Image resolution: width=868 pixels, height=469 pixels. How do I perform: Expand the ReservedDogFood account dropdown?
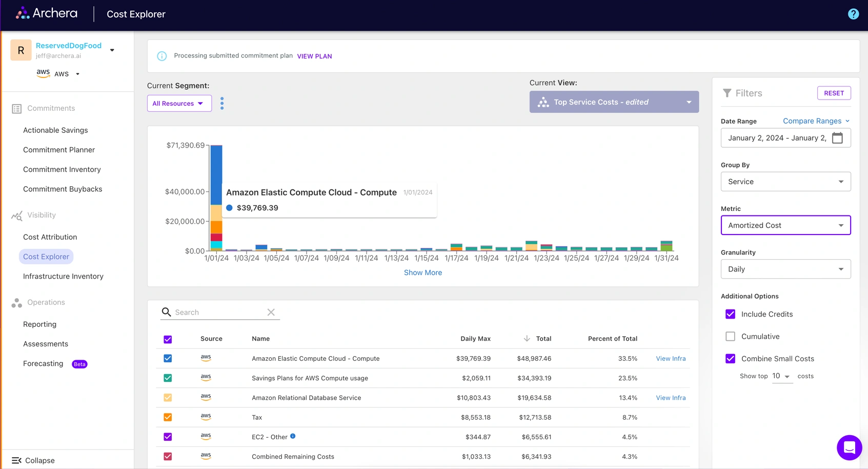[112, 50]
